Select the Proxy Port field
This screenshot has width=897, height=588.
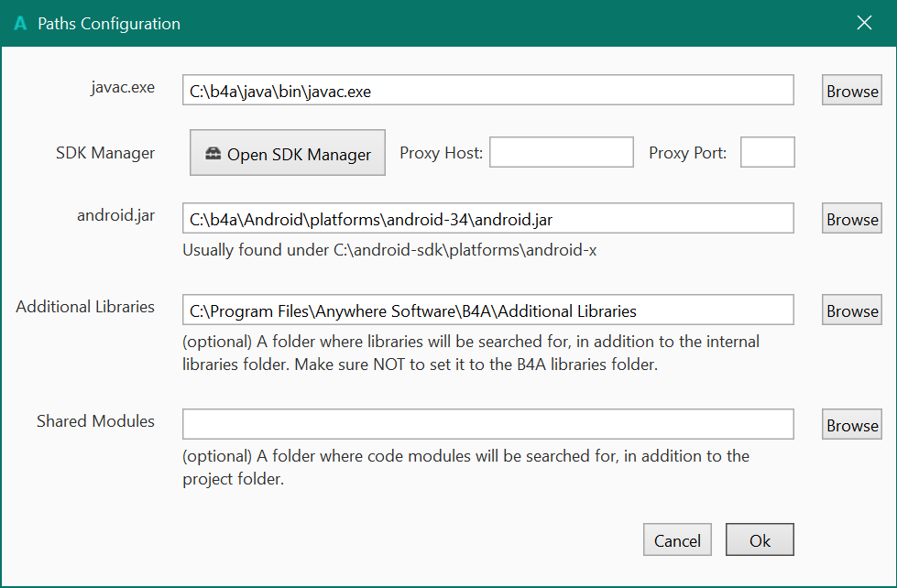pyautogui.click(x=767, y=153)
